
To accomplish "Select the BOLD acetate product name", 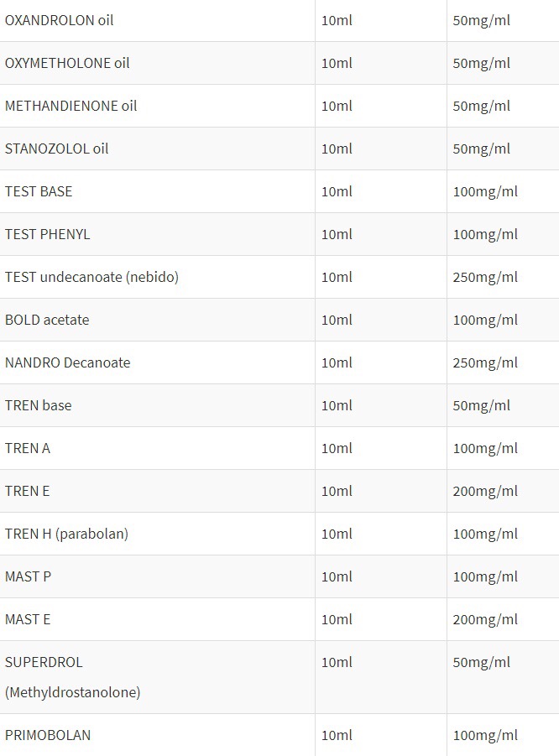I will [x=47, y=320].
